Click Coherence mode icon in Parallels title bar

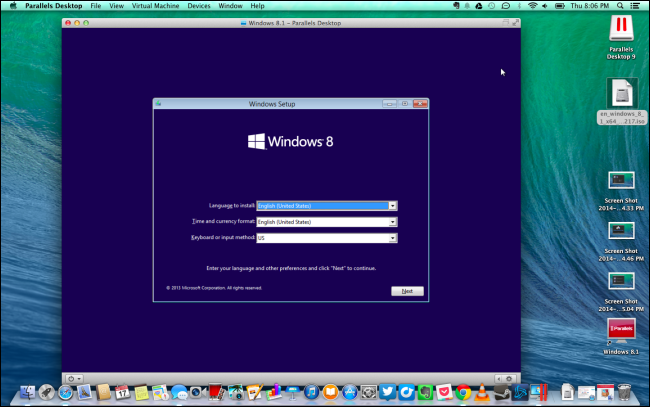click(505, 23)
